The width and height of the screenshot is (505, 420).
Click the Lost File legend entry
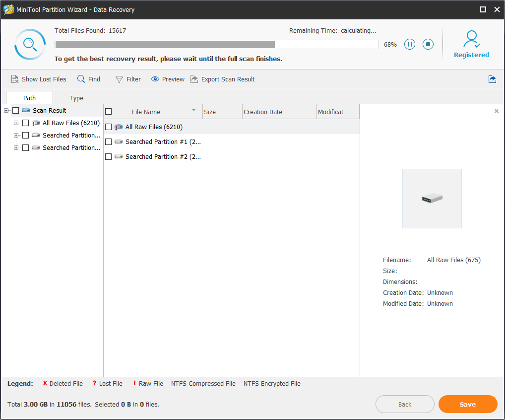pyautogui.click(x=108, y=384)
